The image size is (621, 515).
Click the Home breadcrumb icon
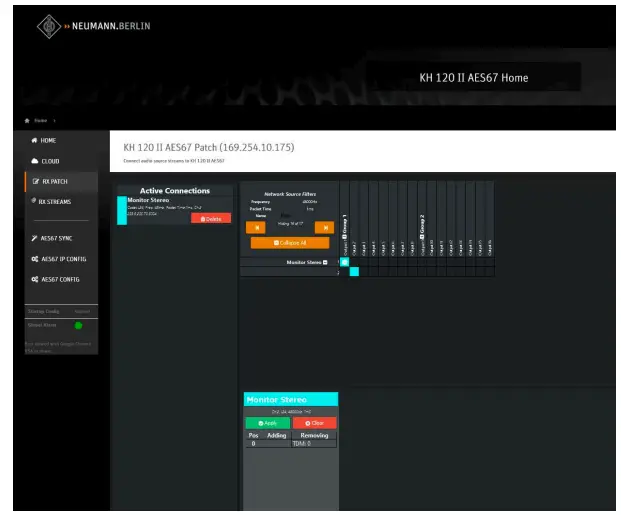(x=28, y=119)
